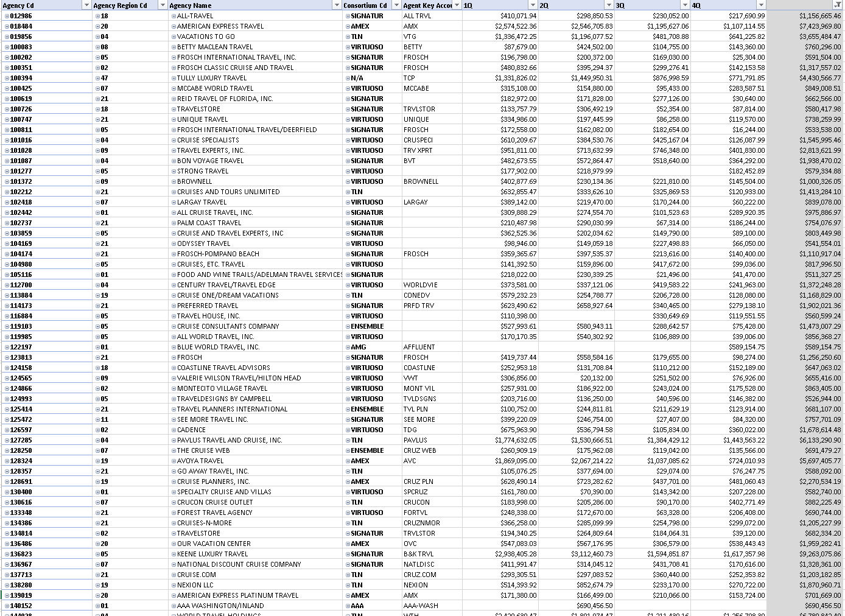Select the PAVLUS TRAVEL AND CRUISE, INC. cell
Viewport: 845px width, 616px height.
pos(256,440)
